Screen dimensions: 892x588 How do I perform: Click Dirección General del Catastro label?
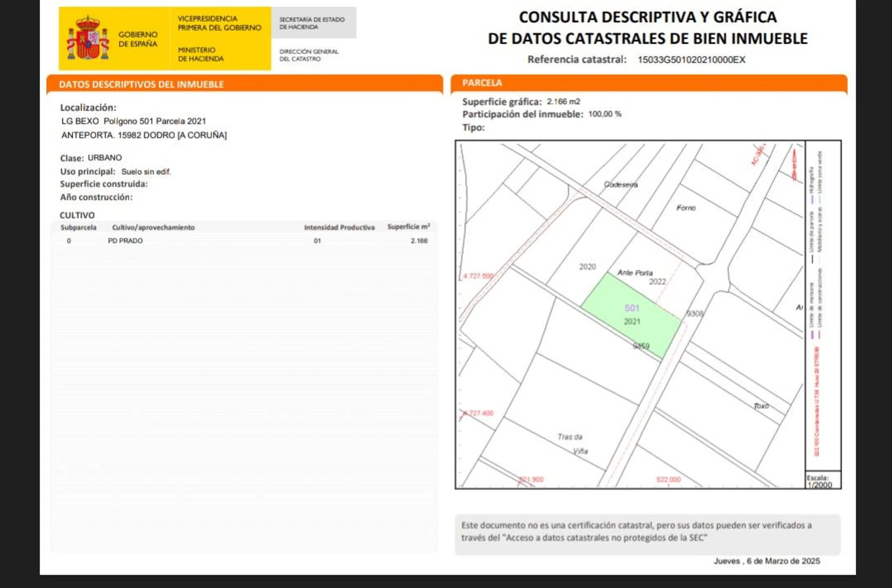tap(309, 55)
